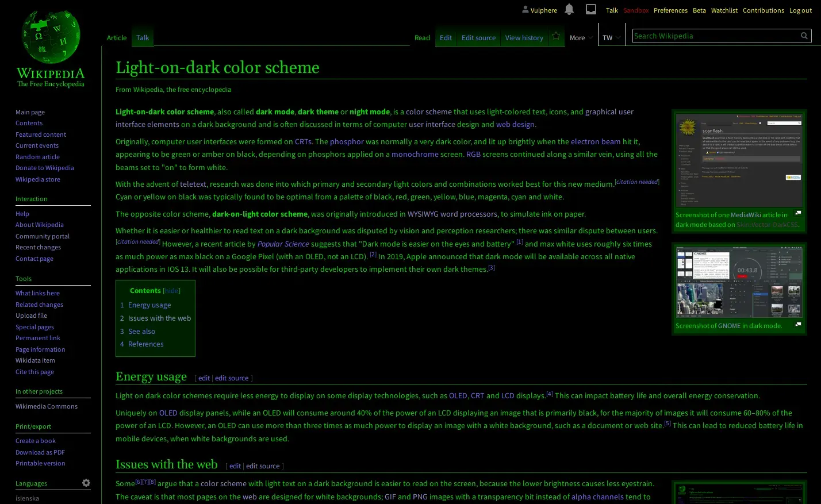Open the Popular Science link
Viewport: 821px width, 504px height.
(x=283, y=244)
